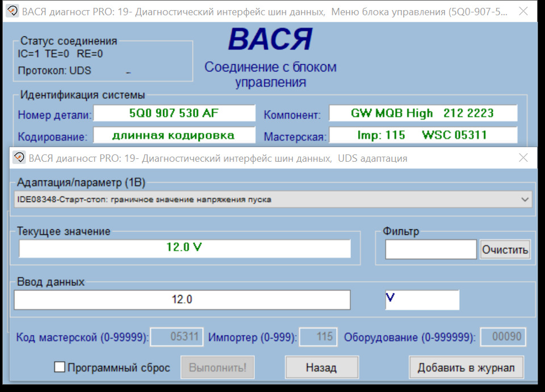Click the app icon in the control module menu window title bar
Screen dimensions: 545x392
(x=12, y=11)
